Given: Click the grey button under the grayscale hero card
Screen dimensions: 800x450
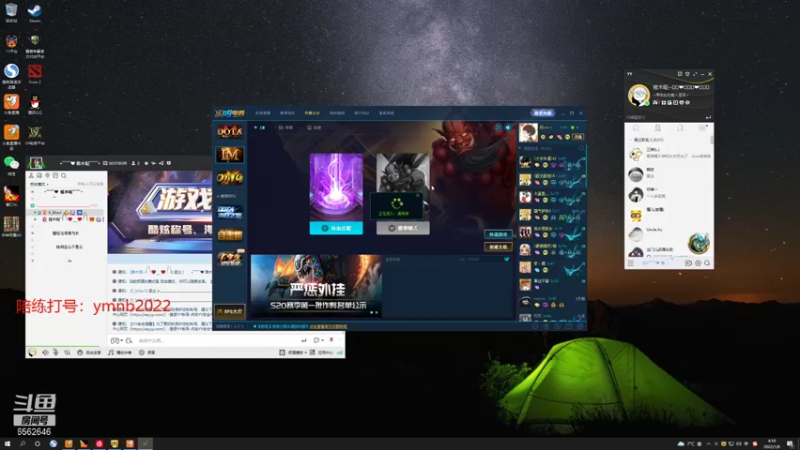Looking at the screenshot, I should pyautogui.click(x=403, y=228).
